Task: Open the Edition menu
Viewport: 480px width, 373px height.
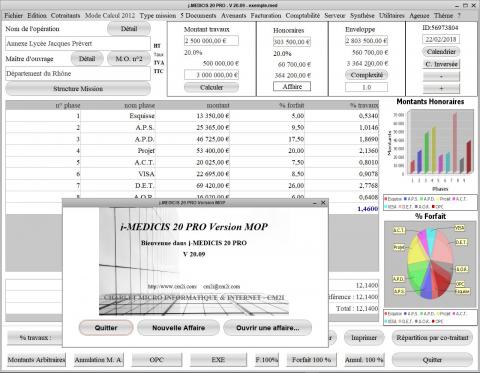Action: 37,16
